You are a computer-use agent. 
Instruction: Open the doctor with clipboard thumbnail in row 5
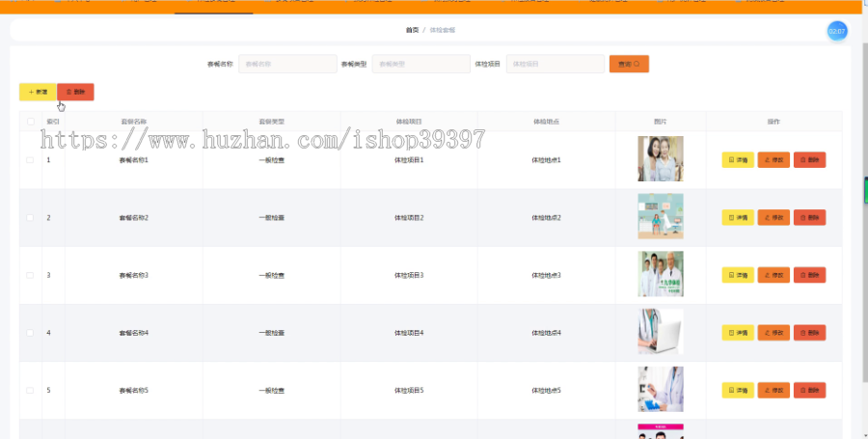click(661, 389)
